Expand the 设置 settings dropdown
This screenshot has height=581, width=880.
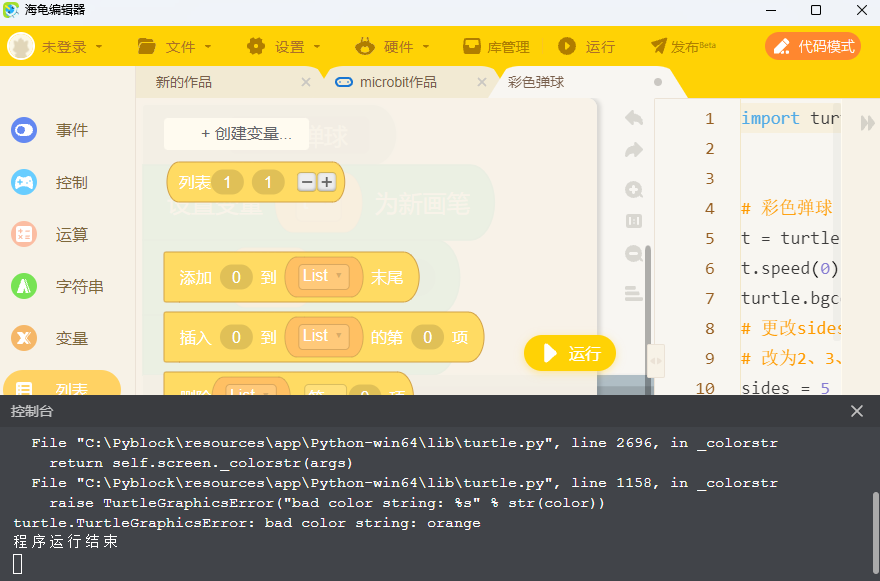[284, 47]
